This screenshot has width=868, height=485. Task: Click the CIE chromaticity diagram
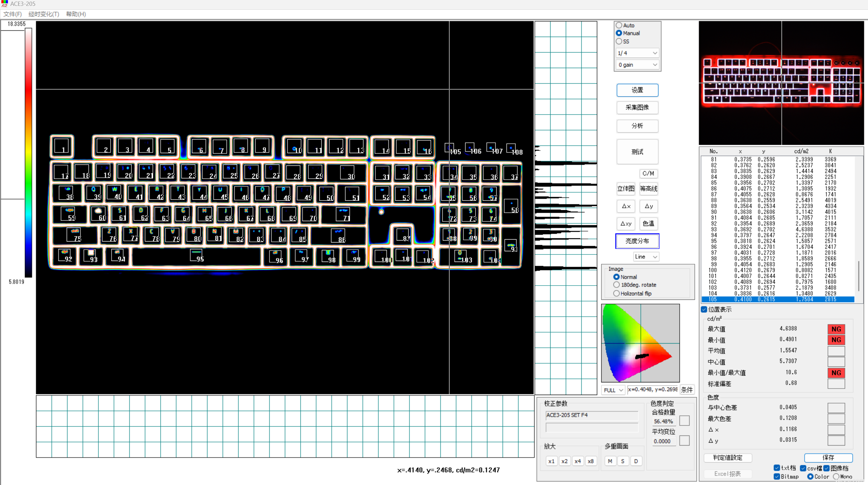coord(640,343)
